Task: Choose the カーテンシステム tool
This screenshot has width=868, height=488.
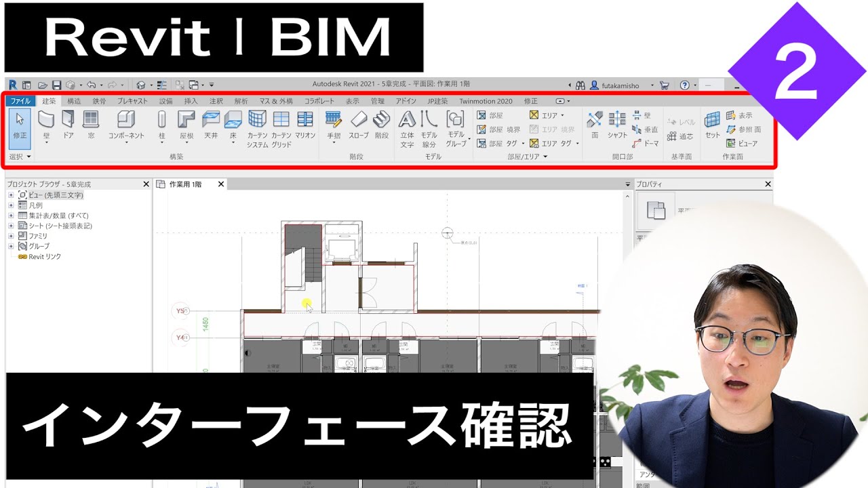Action: [x=257, y=129]
